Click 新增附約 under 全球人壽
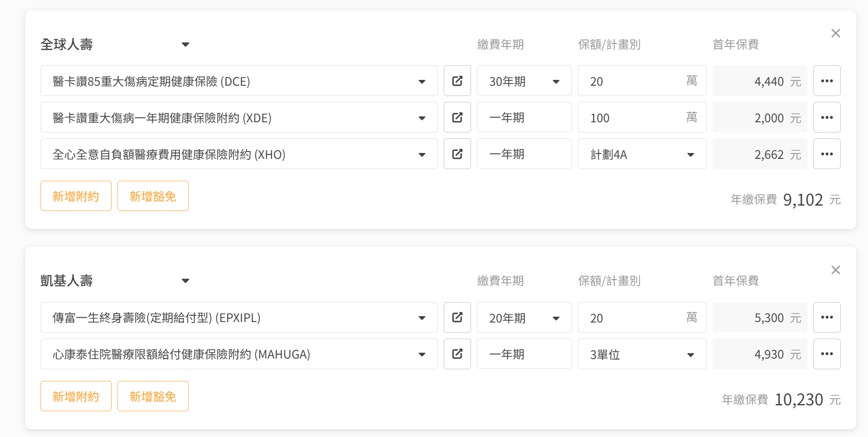Viewport: 868px width, 437px height. click(76, 196)
